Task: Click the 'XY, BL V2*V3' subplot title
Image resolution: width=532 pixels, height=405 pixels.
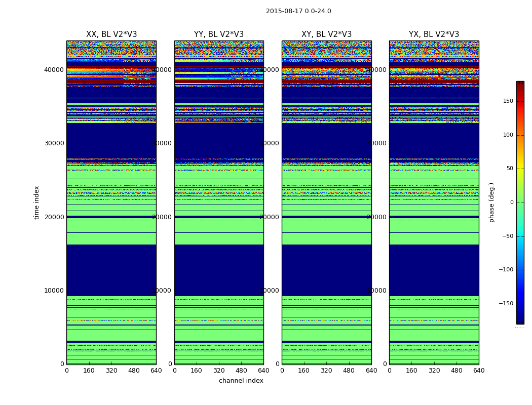Action: point(326,34)
